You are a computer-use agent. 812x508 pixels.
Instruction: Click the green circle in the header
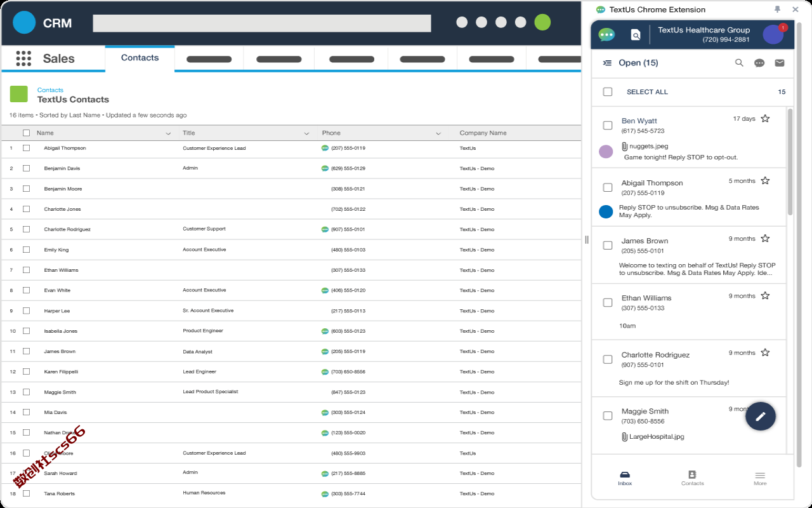(x=542, y=22)
